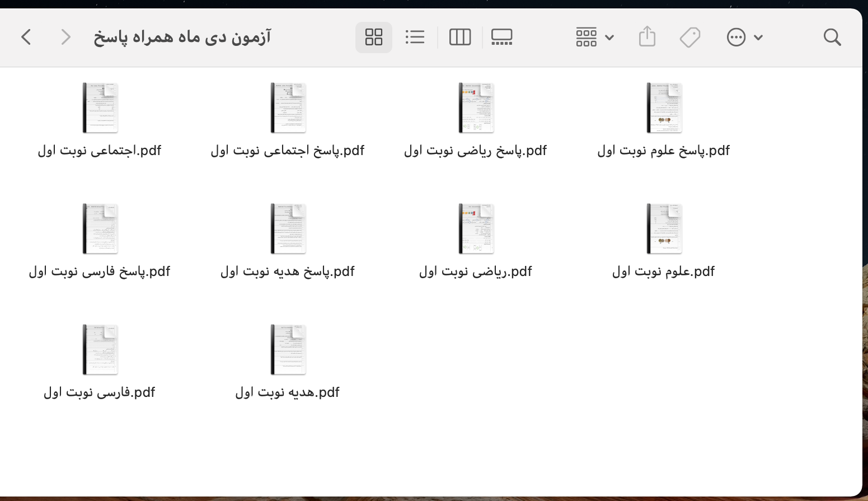Image resolution: width=868 pixels, height=501 pixels.
Task: Click the file name فارسی نوبت اول.pdf
Action: [100, 392]
